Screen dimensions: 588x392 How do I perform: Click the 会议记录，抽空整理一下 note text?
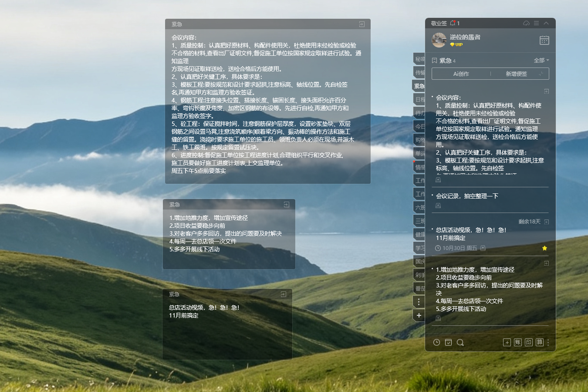point(467,196)
